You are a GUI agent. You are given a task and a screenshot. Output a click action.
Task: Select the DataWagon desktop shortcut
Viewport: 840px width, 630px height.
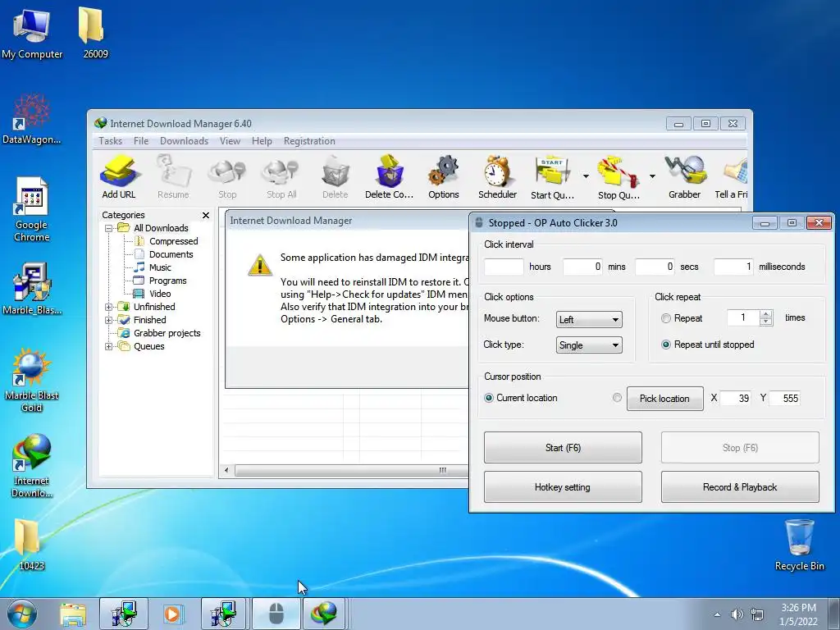point(32,119)
